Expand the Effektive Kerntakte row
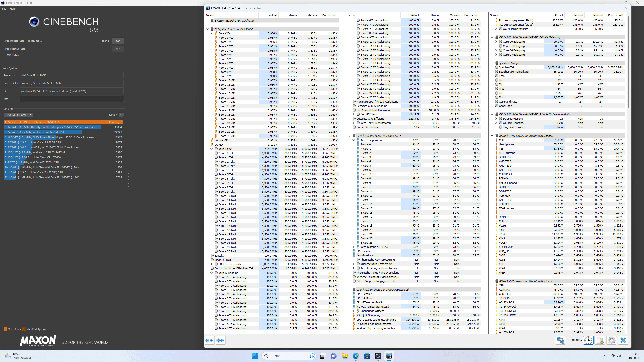 tap(212, 264)
